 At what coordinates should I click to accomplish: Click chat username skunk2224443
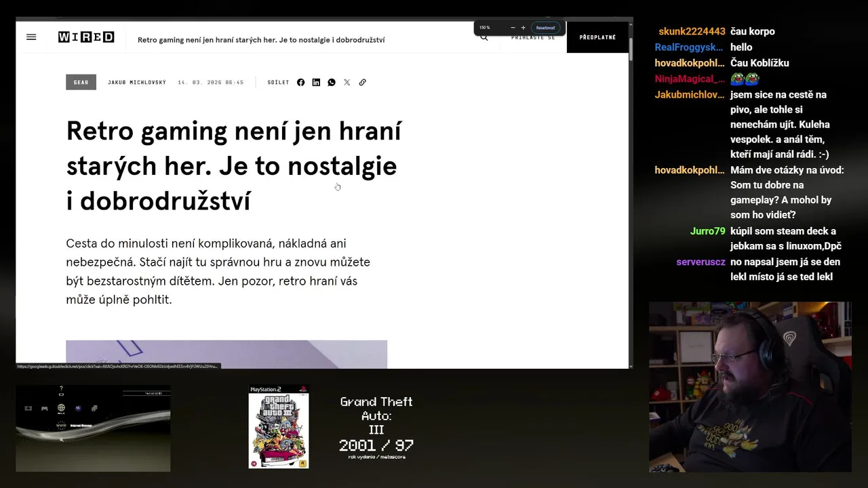(692, 31)
